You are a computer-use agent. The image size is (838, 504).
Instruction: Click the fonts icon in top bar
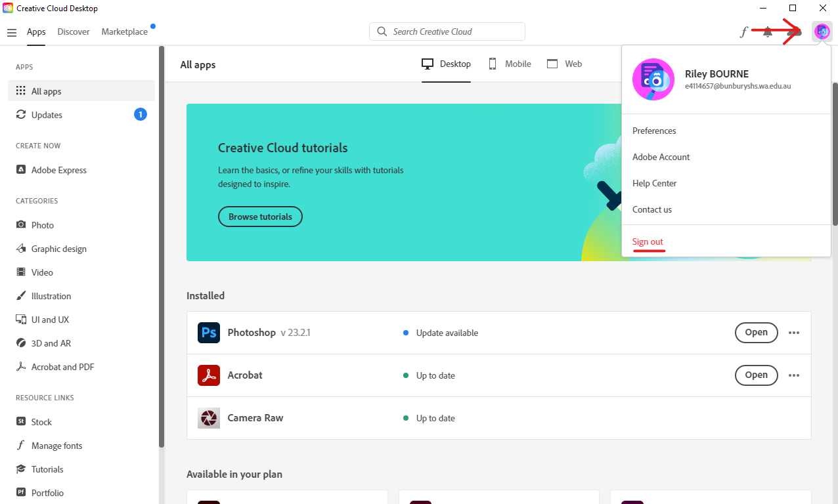(743, 31)
